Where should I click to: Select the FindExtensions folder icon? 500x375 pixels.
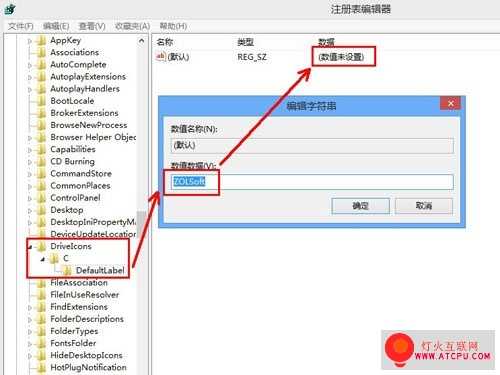tap(41, 307)
